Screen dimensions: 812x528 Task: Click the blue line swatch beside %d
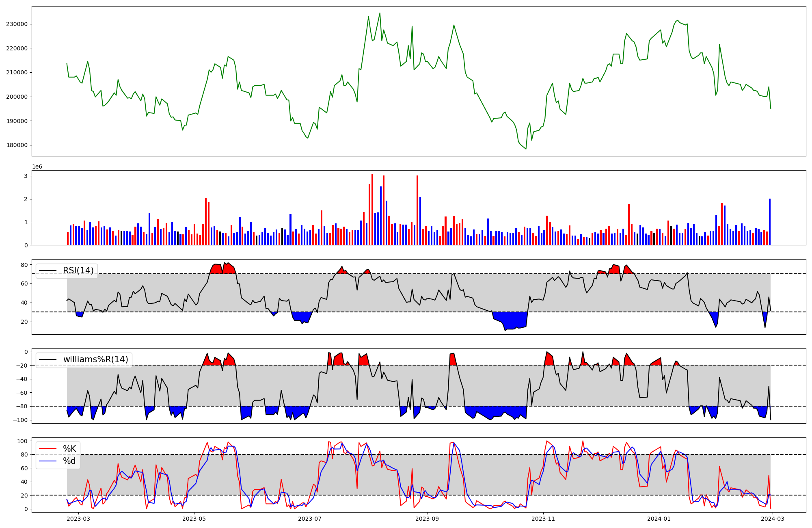point(48,461)
